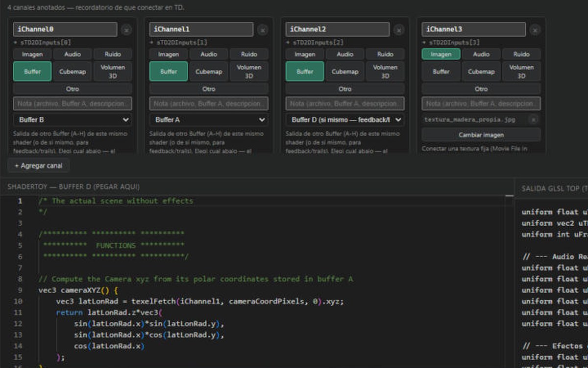
Task: Edit the iChannel3 name field
Action: [x=474, y=29]
